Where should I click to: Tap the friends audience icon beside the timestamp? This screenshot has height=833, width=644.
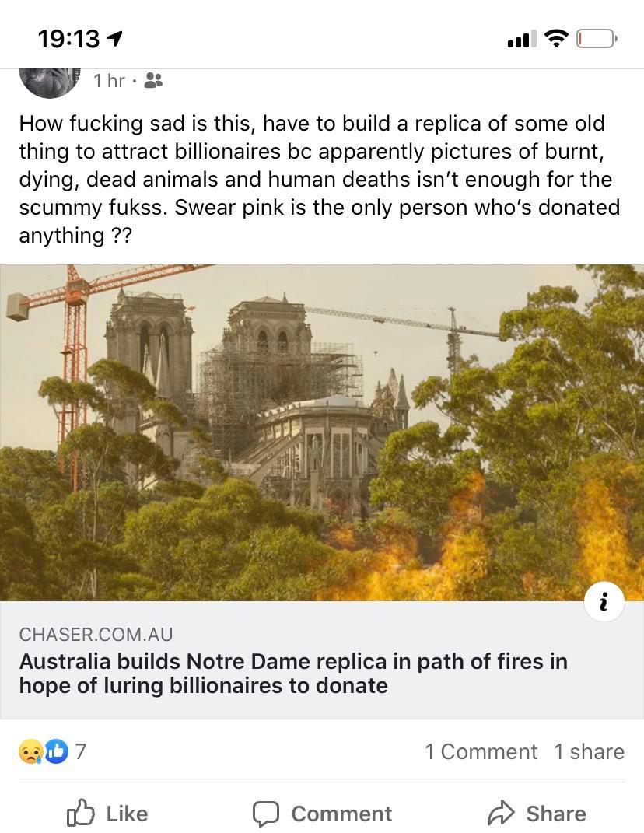(x=152, y=80)
